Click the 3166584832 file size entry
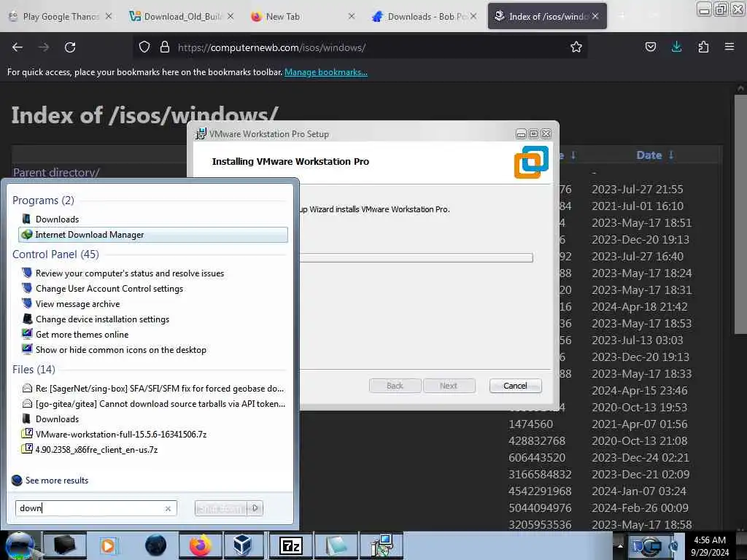Viewport: 747px width, 560px height. (540, 474)
